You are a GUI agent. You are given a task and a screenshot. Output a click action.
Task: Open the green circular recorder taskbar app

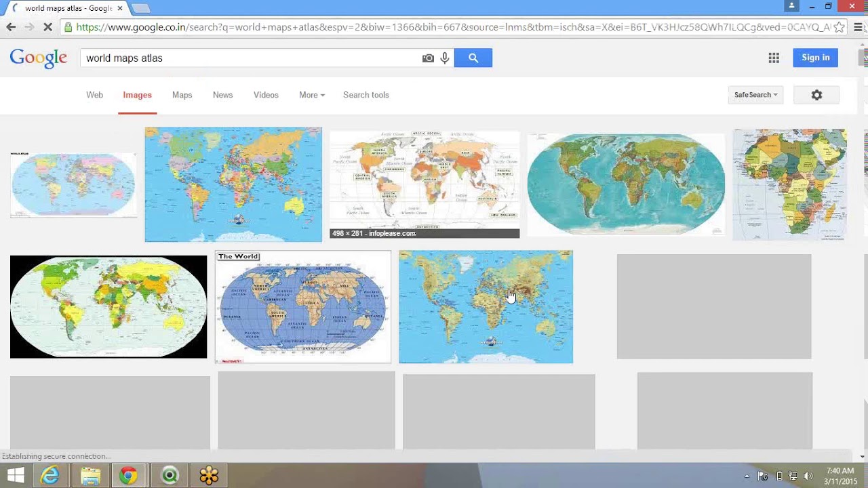[170, 476]
